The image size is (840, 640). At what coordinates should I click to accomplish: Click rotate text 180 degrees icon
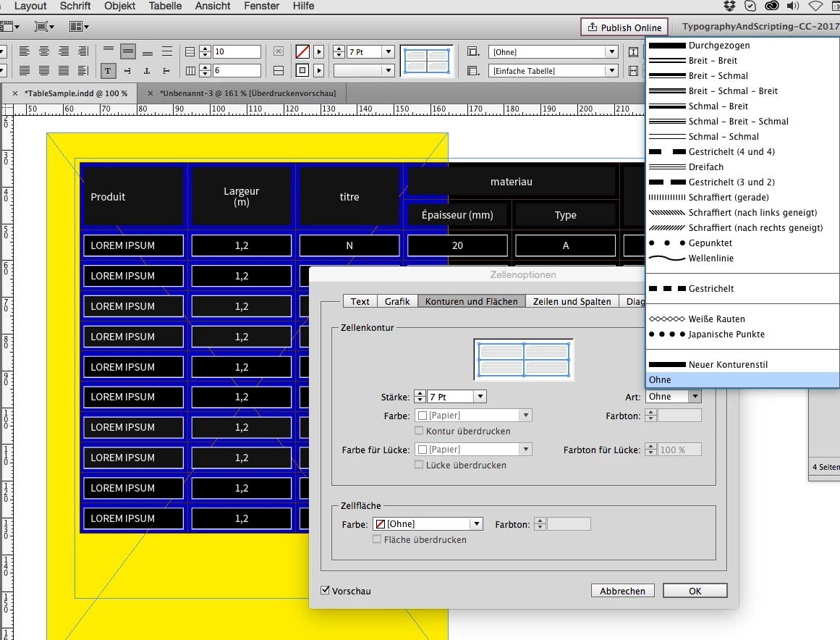click(147, 71)
